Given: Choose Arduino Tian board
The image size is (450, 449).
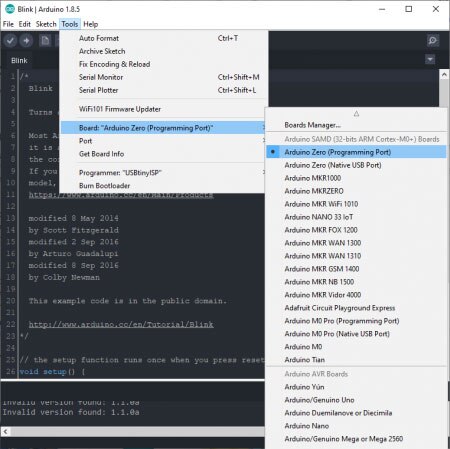Looking at the screenshot, I should pyautogui.click(x=356, y=360).
